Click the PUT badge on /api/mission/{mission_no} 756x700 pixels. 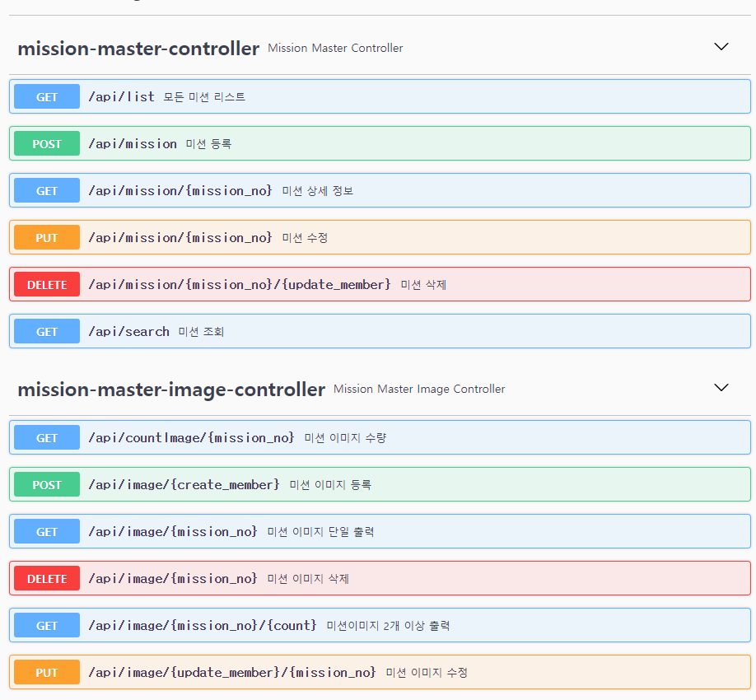(46, 237)
